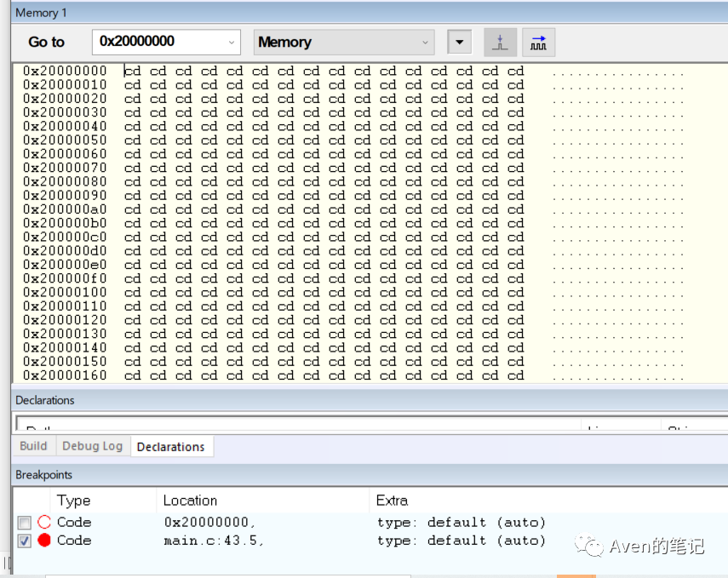Switch to the Debug Log tab

pos(93,446)
